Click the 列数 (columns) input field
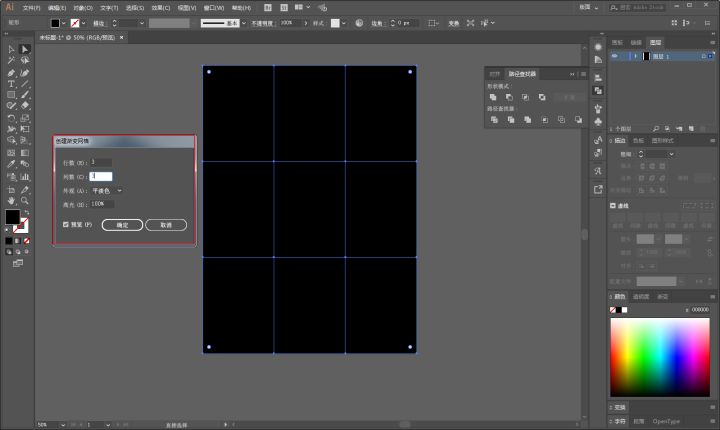Image resolution: width=720 pixels, height=430 pixels. 101,176
